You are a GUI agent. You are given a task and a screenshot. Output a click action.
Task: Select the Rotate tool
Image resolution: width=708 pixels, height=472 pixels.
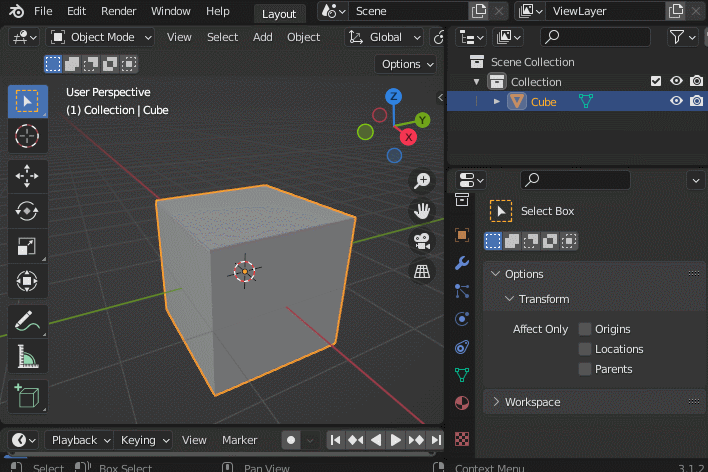point(27,210)
